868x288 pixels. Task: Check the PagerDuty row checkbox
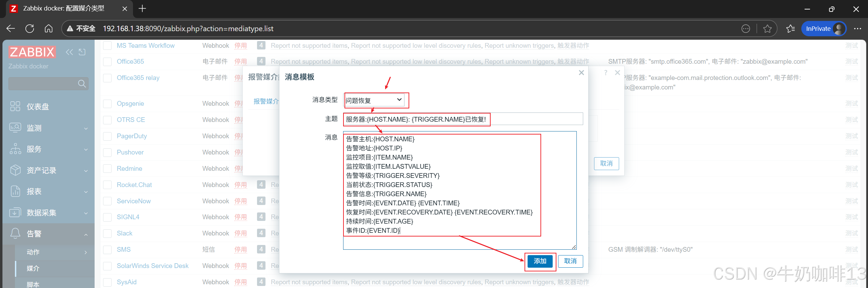point(107,136)
